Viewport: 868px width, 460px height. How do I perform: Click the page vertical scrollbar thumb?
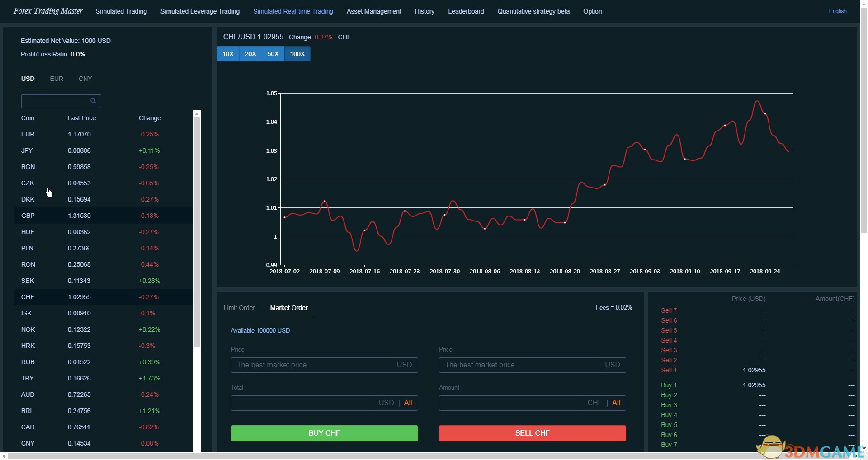864,119
